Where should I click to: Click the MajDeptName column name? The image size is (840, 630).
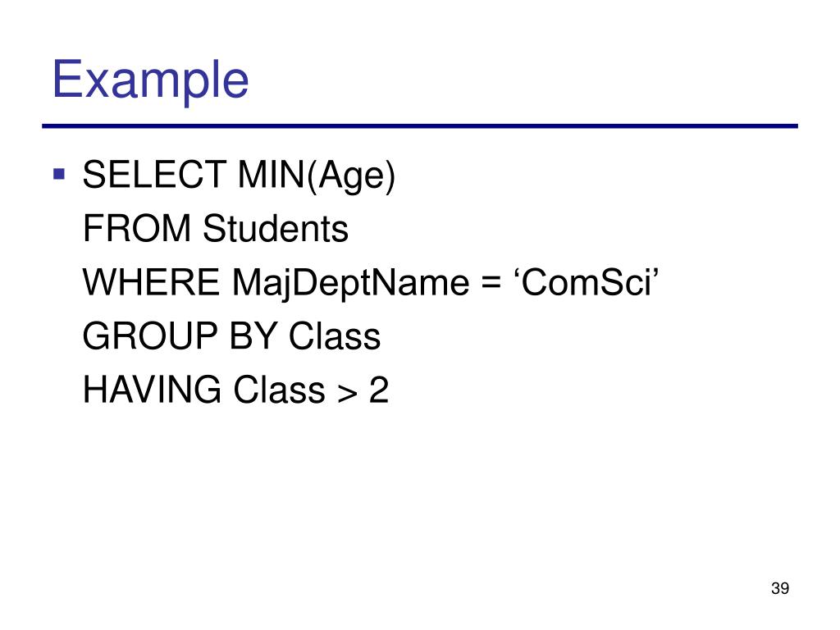coord(351,283)
